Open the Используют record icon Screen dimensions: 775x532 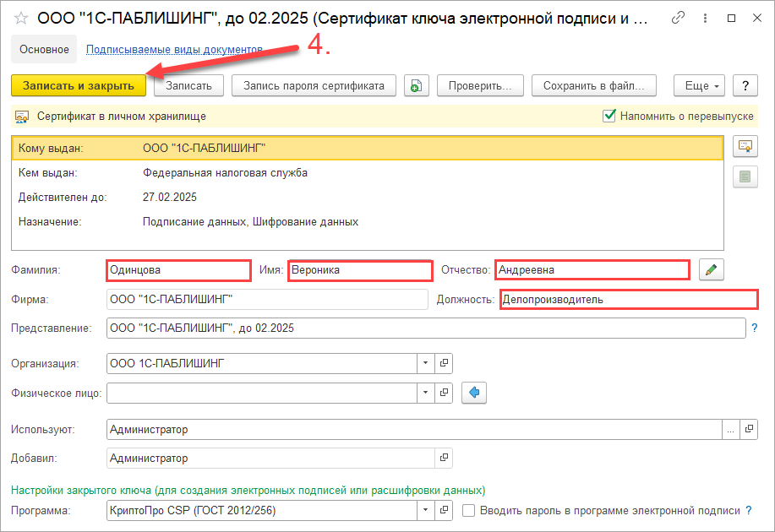(749, 429)
